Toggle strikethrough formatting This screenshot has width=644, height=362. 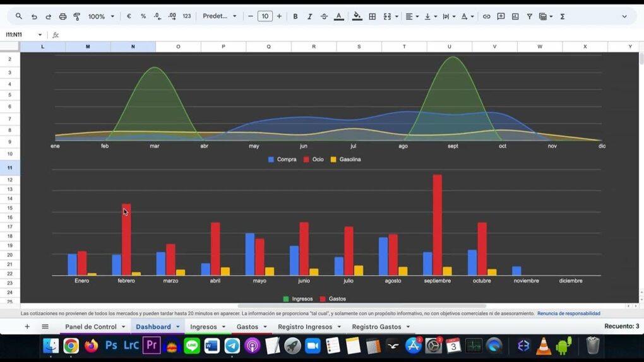(x=324, y=16)
